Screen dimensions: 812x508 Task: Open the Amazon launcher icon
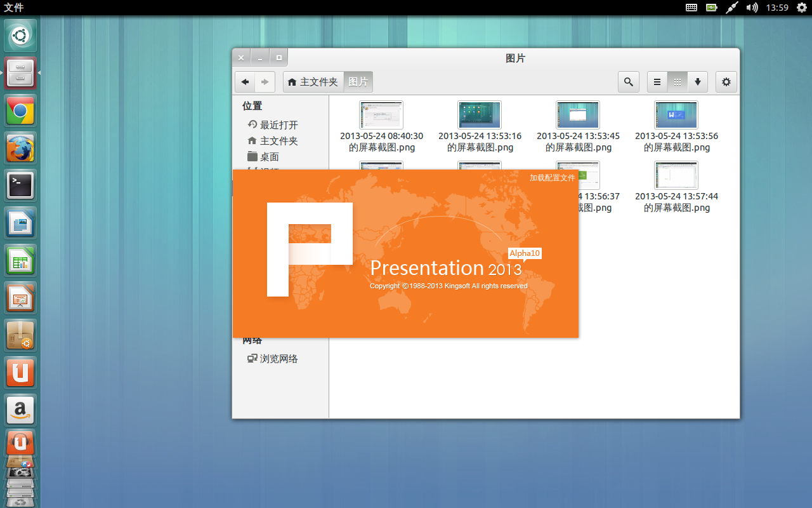[x=20, y=410]
